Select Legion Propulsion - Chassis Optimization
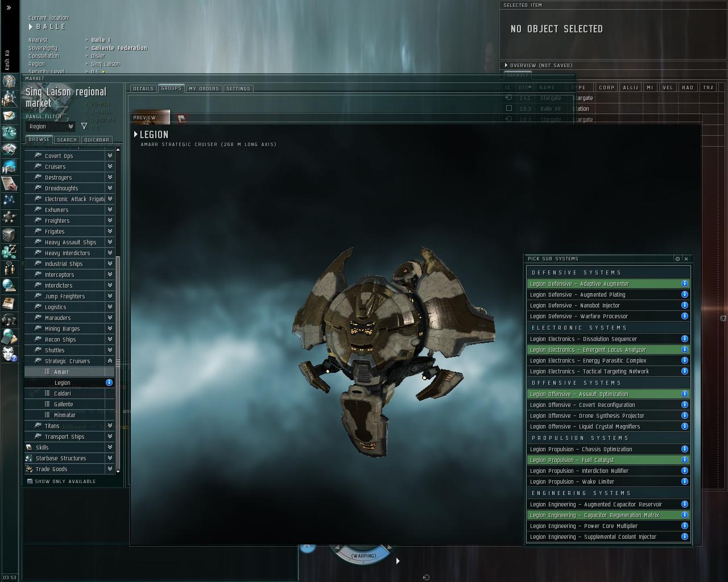This screenshot has width=728, height=582. [608, 449]
